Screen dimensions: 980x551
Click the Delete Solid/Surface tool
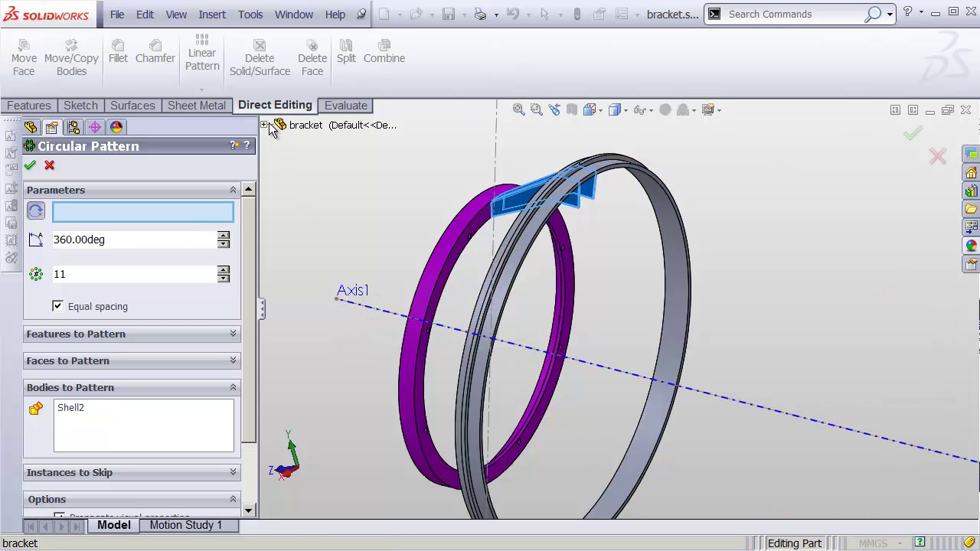260,58
